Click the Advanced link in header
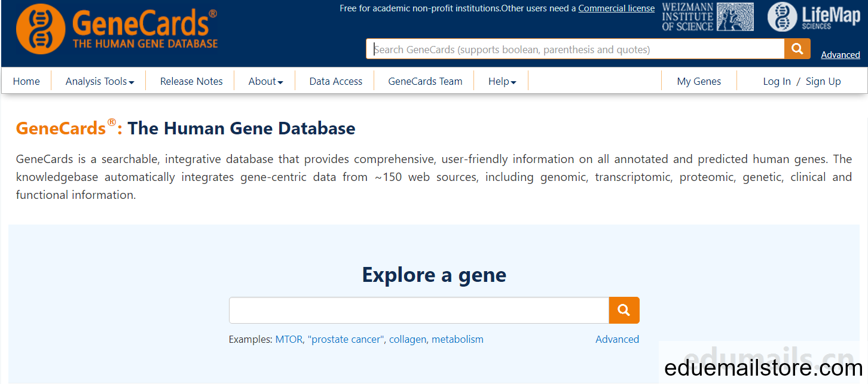Screen dimensions: 868x384 [x=841, y=54]
